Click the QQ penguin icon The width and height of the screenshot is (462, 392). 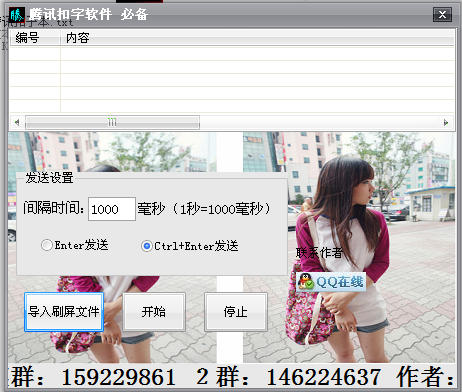pyautogui.click(x=306, y=282)
